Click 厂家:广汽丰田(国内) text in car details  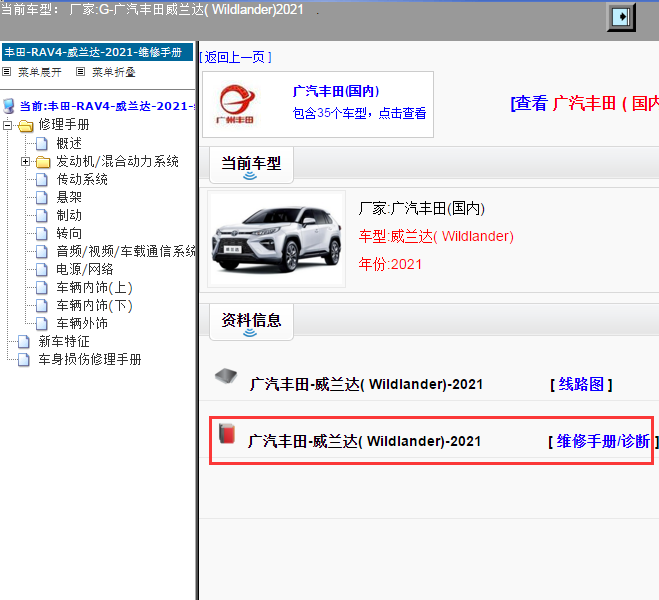point(422,208)
